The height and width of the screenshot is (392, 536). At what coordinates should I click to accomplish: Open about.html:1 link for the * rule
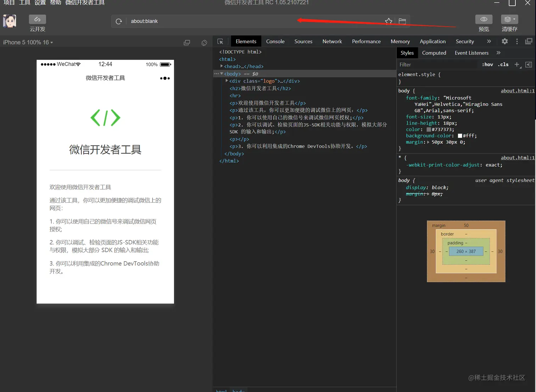pyautogui.click(x=518, y=158)
